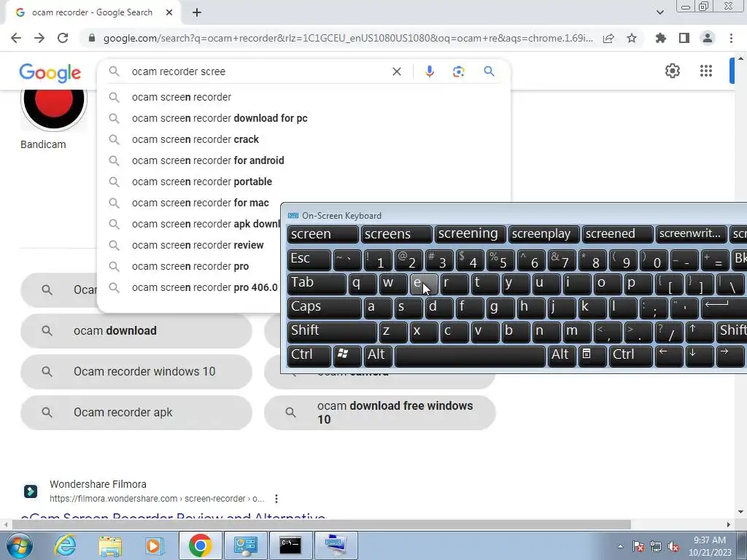747x560 pixels.
Task: Open 'Ocam recorder apk' related search
Action: pyautogui.click(x=136, y=413)
